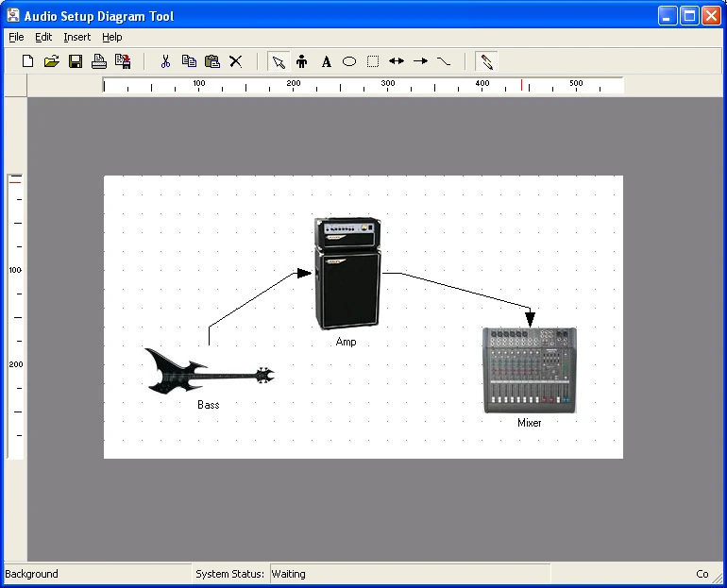This screenshot has width=727, height=588.
Task: Click the Save As export icon
Action: click(x=123, y=61)
